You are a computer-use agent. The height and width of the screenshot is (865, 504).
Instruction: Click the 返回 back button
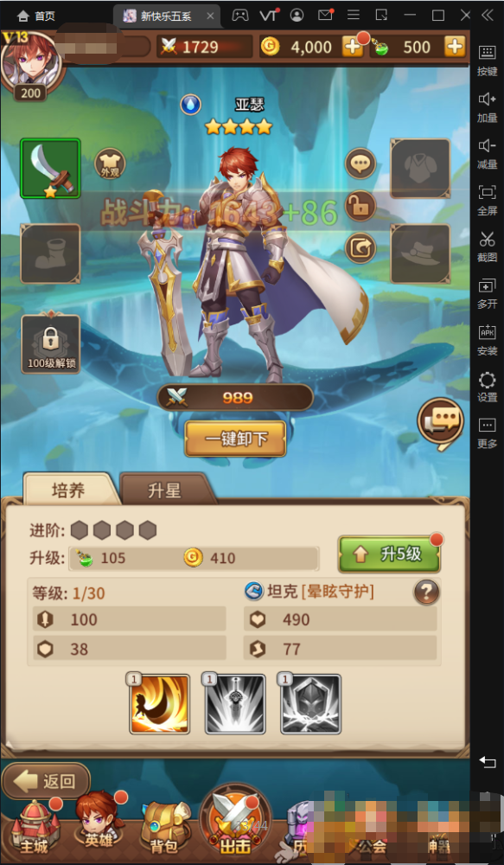(47, 781)
